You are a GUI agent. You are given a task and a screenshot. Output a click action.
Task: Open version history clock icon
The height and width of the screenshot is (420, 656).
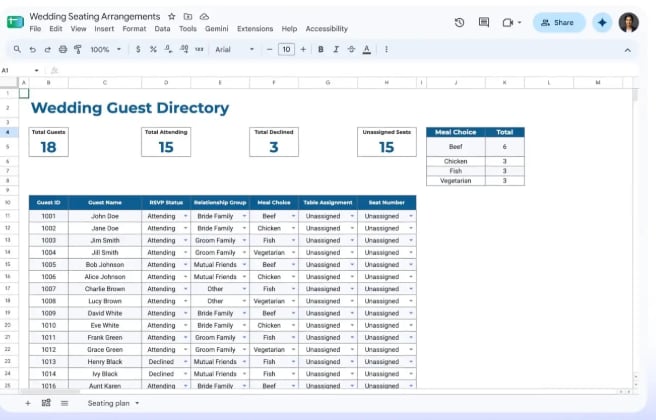[x=459, y=23]
